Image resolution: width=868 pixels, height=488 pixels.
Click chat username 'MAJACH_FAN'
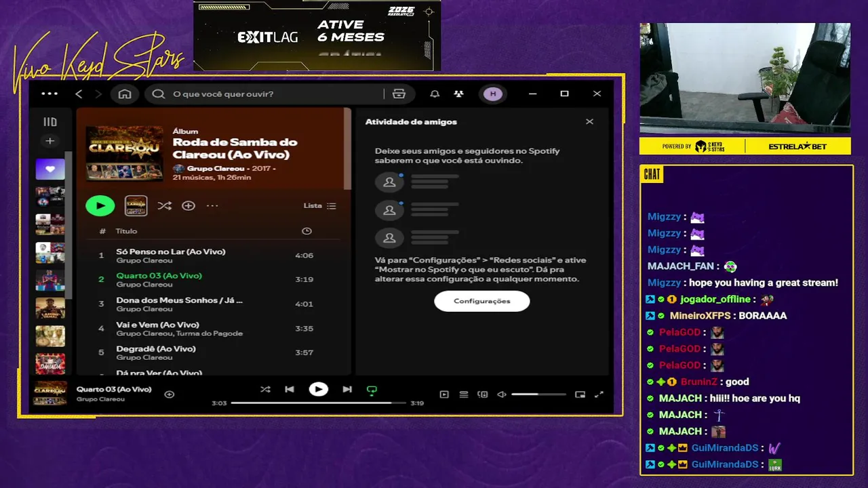pyautogui.click(x=681, y=266)
